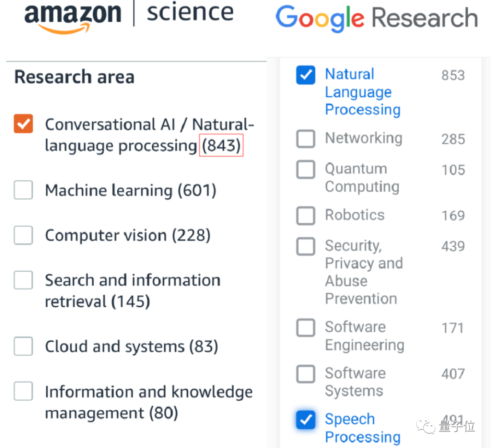Enable Search and information retrieval filter

[24, 280]
